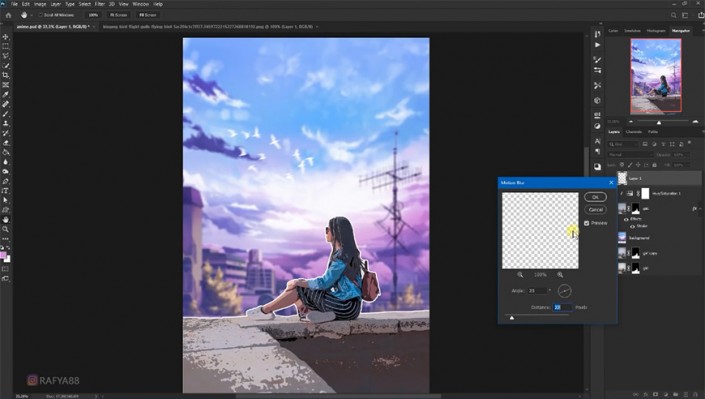This screenshot has height=399, width=705.
Task: Open the Window menu
Action: [140, 4]
